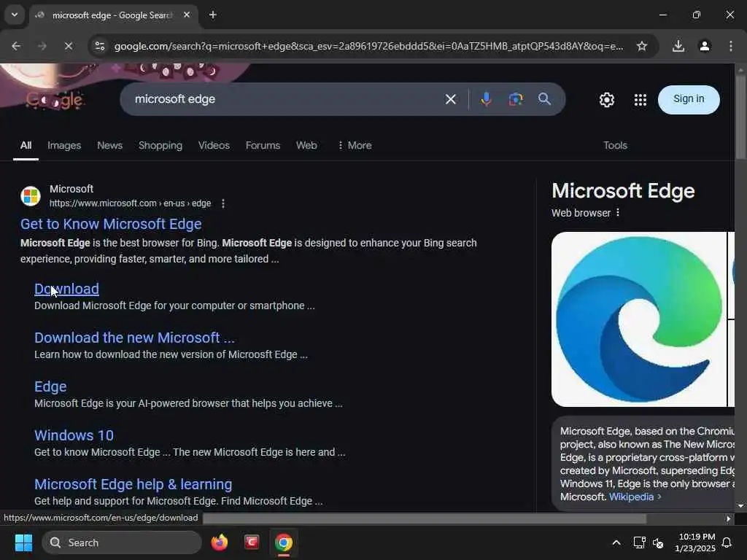Go back to the previous page
Image resolution: width=747 pixels, height=560 pixels.
[16, 46]
